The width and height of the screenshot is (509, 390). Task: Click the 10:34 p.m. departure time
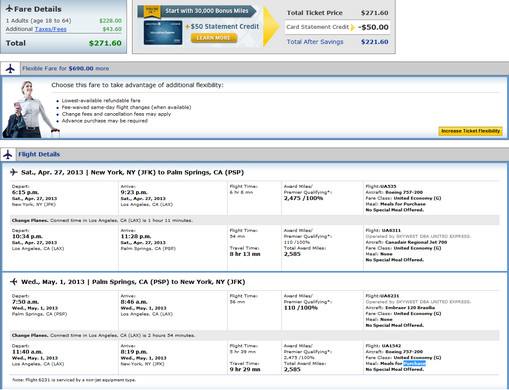27,236
